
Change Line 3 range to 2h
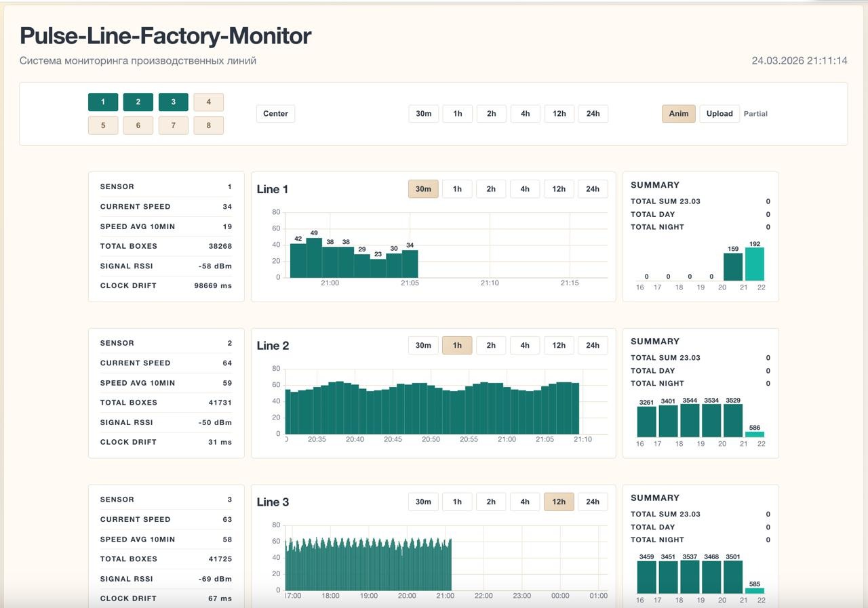491,502
